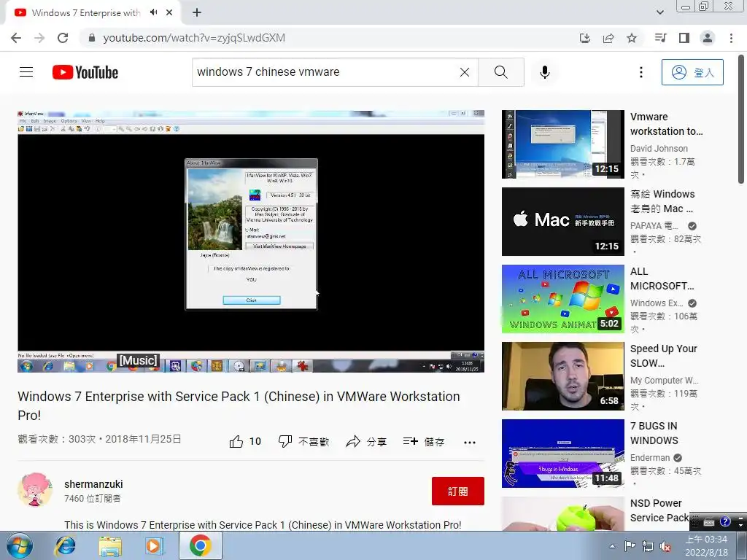Open a new tab with plus button
This screenshot has width=747, height=560.
[197, 12]
